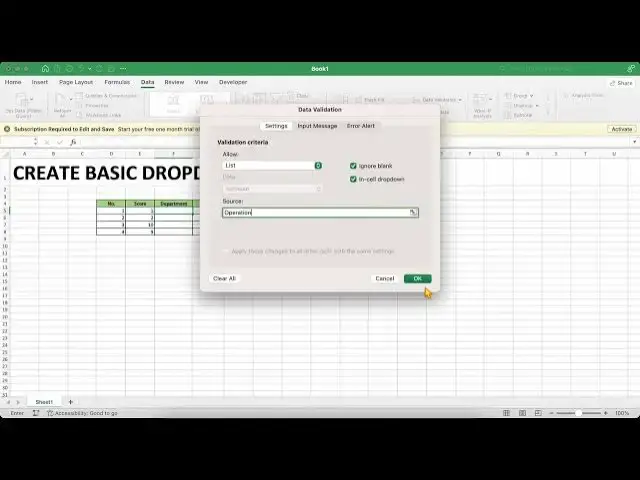Click the fx insert function icon
This screenshot has height=480, width=640.
(73, 142)
